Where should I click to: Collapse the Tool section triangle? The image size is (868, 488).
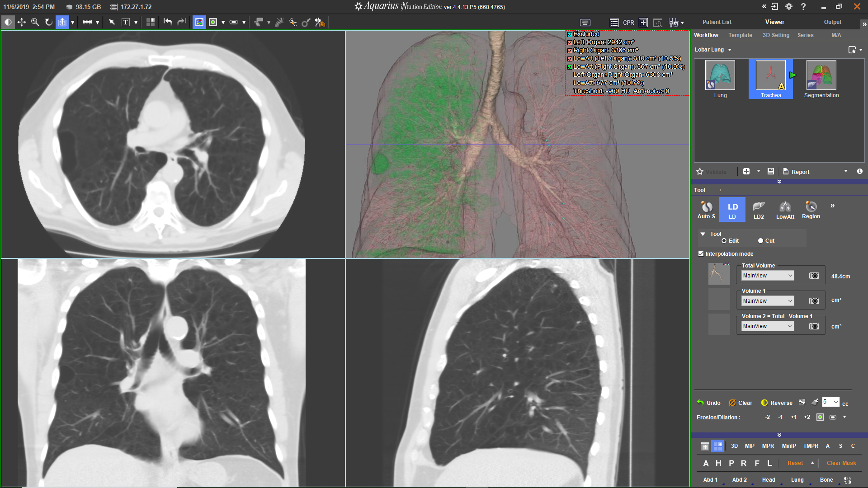tap(703, 234)
